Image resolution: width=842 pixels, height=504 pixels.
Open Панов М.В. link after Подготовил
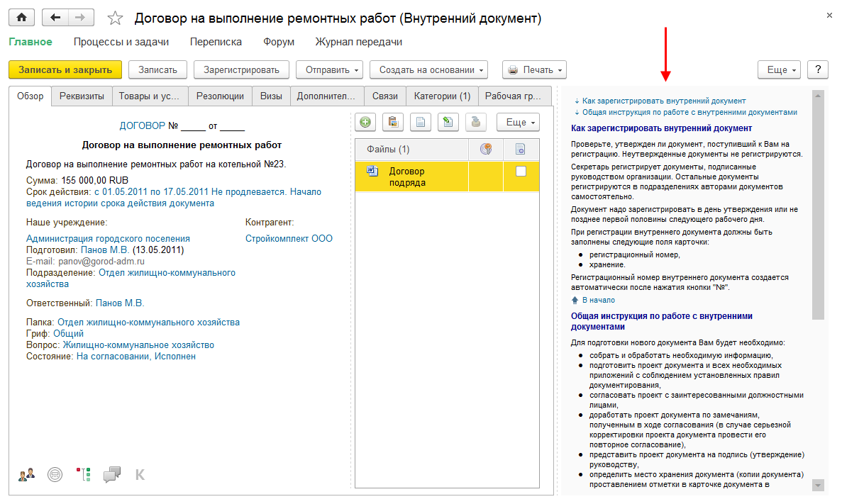pos(105,250)
